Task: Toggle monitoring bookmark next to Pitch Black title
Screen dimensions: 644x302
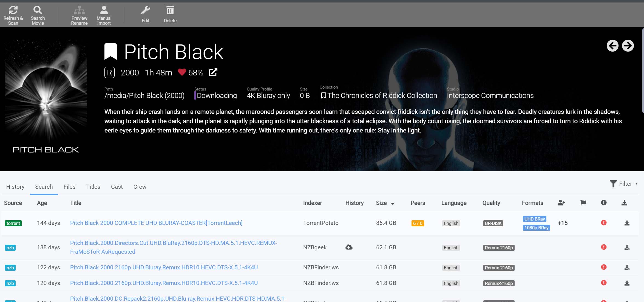Action: [x=110, y=51]
